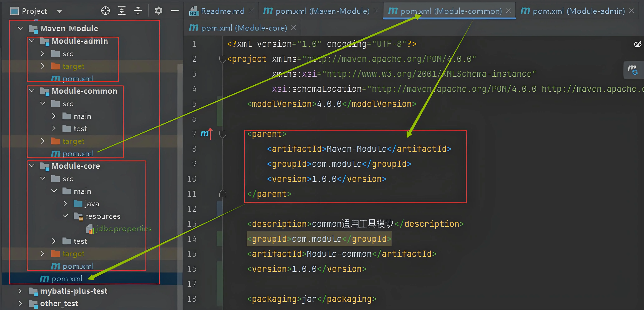Click the Collapse All icon in Project toolbar
This screenshot has width=644, height=310.
click(x=138, y=11)
